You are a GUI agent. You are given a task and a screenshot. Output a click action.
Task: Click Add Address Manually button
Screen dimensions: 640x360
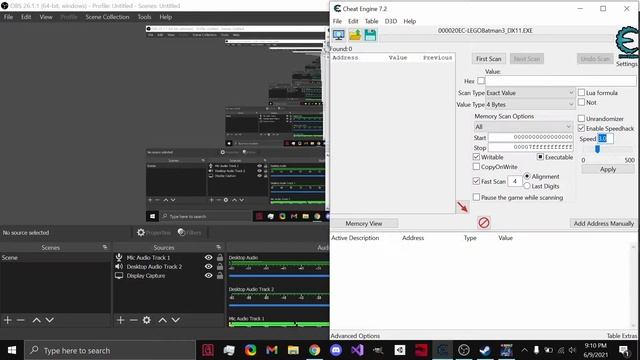603,223
